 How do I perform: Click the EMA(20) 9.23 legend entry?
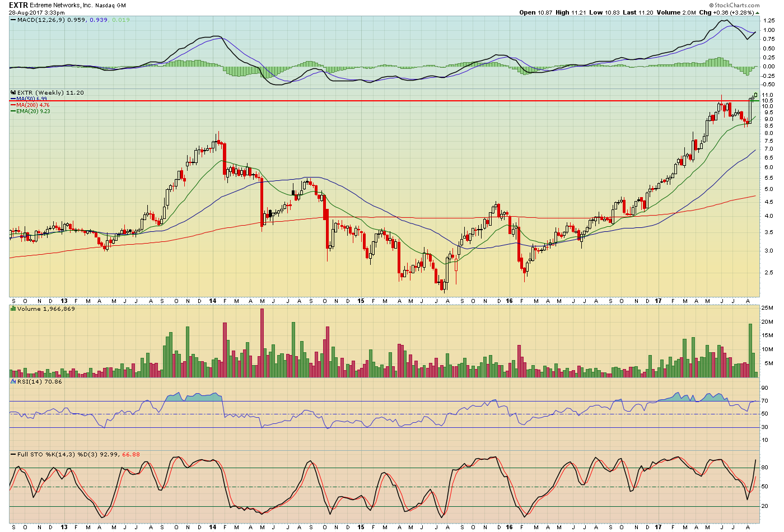point(33,111)
